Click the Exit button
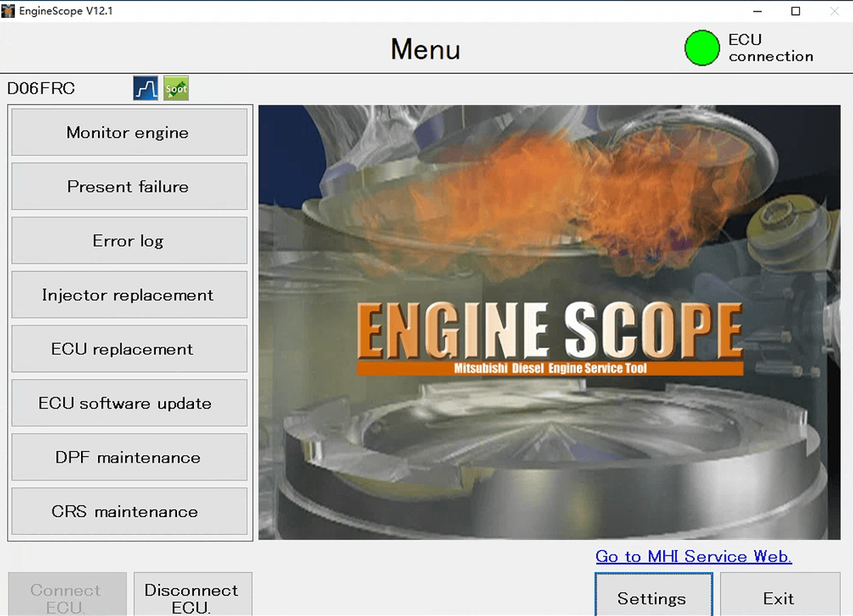This screenshot has width=853, height=616. click(x=778, y=598)
